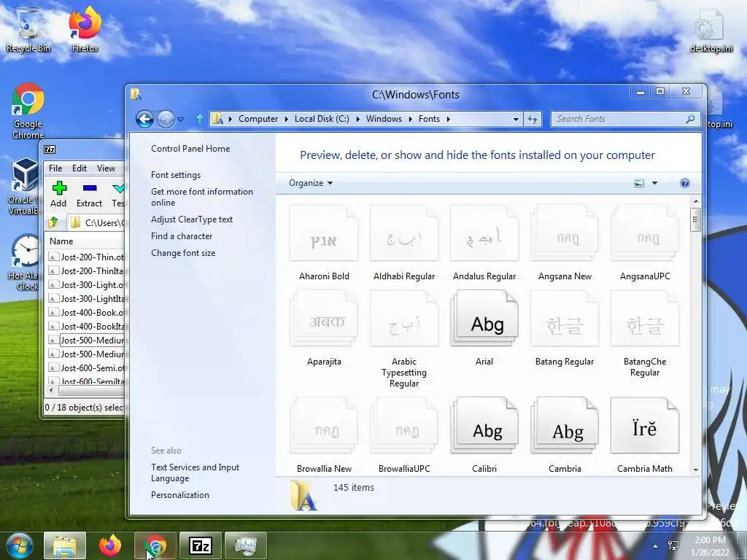Open the File menu in 7-Zip

[55, 168]
